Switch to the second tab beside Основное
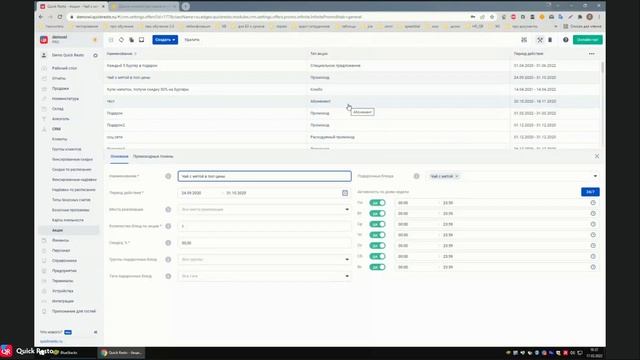Screen dimensions: 640x360 (153, 156)
